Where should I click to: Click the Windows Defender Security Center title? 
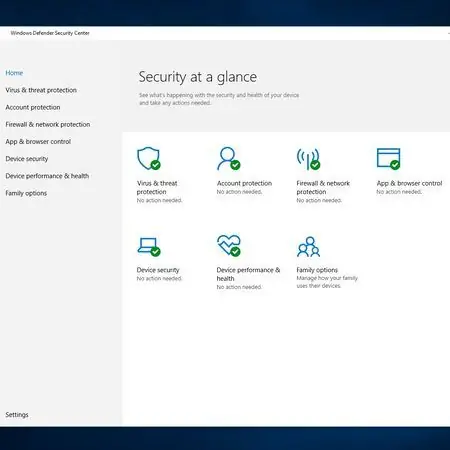(50, 33)
